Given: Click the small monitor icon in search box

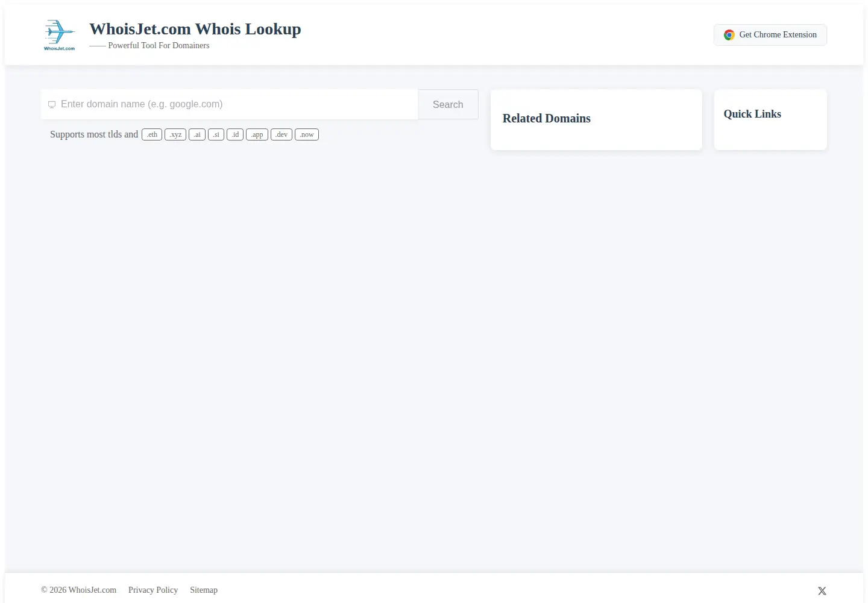Looking at the screenshot, I should point(52,104).
